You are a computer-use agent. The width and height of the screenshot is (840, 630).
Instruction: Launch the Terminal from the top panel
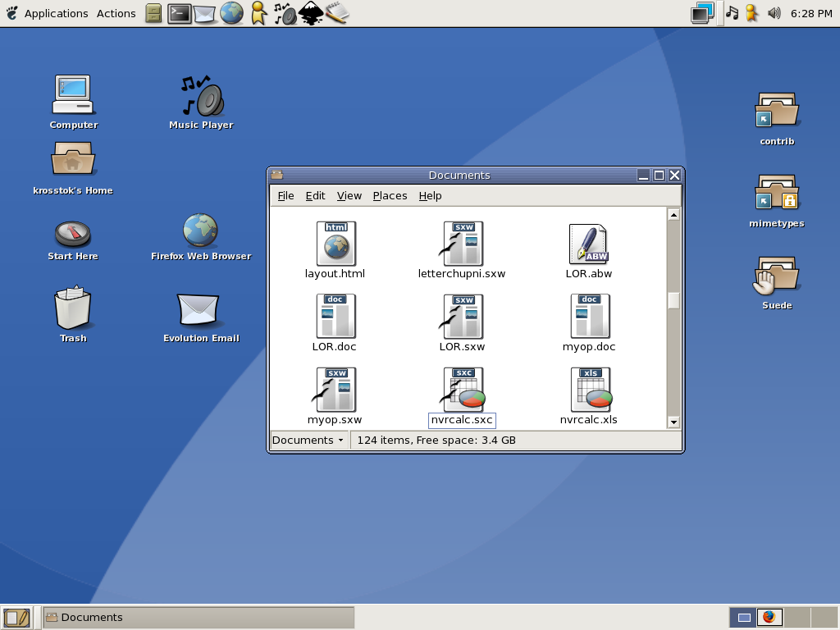coord(179,13)
